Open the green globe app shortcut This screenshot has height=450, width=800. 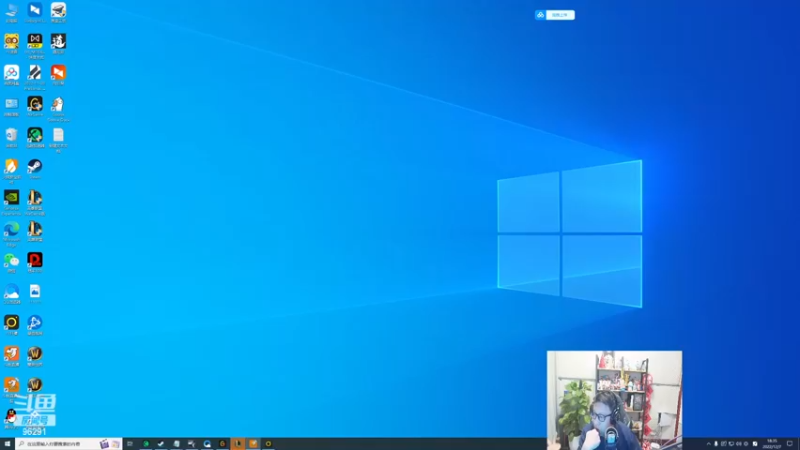coord(35,138)
